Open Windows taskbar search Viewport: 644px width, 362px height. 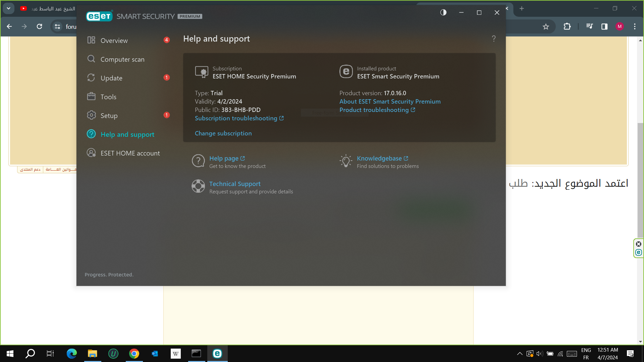pos(30,354)
